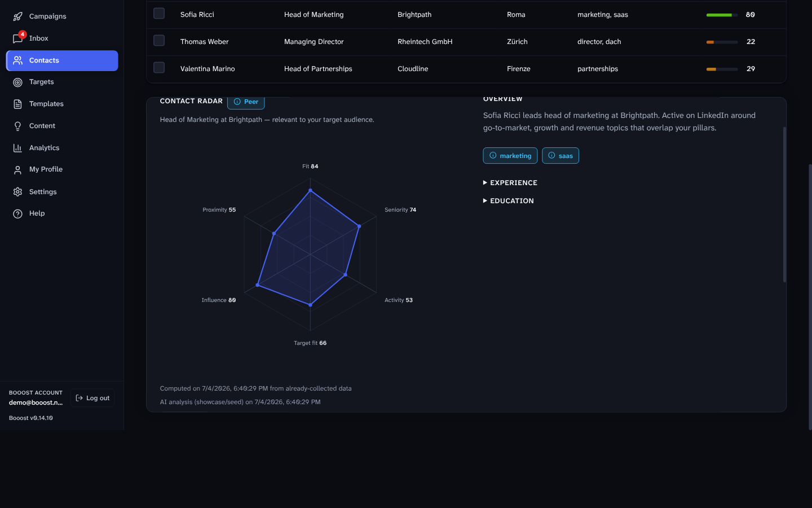Click the Targets bullseye icon
Screen dimensions: 812x508
[18, 82]
